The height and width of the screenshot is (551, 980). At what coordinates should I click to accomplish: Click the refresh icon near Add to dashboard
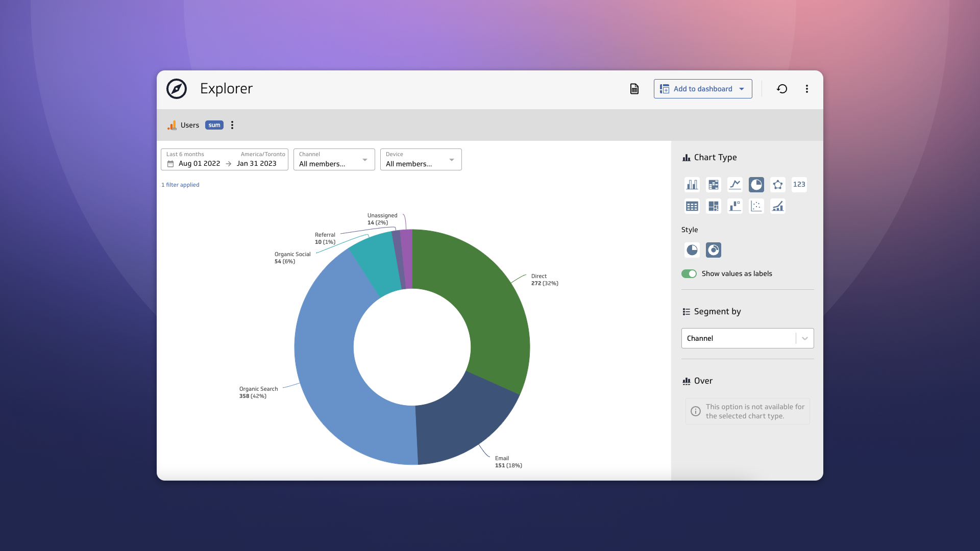pos(782,88)
